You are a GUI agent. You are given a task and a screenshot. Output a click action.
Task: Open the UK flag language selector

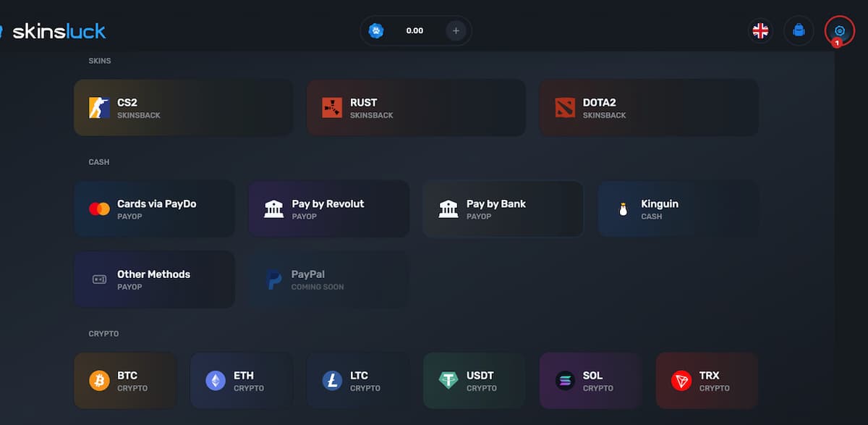(760, 30)
